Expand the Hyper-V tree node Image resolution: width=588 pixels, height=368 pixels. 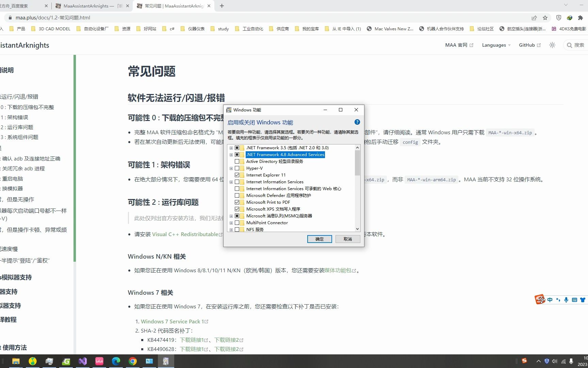point(231,168)
